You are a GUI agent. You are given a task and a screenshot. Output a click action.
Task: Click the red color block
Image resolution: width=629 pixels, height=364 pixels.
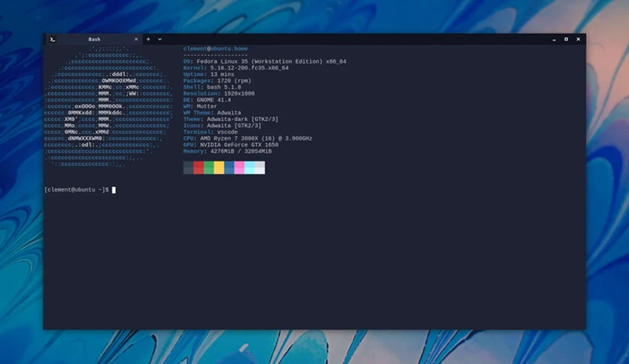point(199,168)
